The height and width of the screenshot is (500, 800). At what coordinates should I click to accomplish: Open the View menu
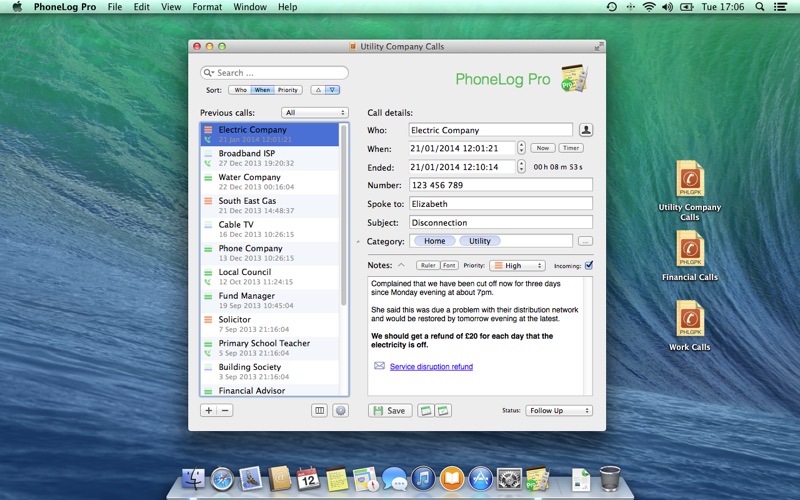[171, 7]
